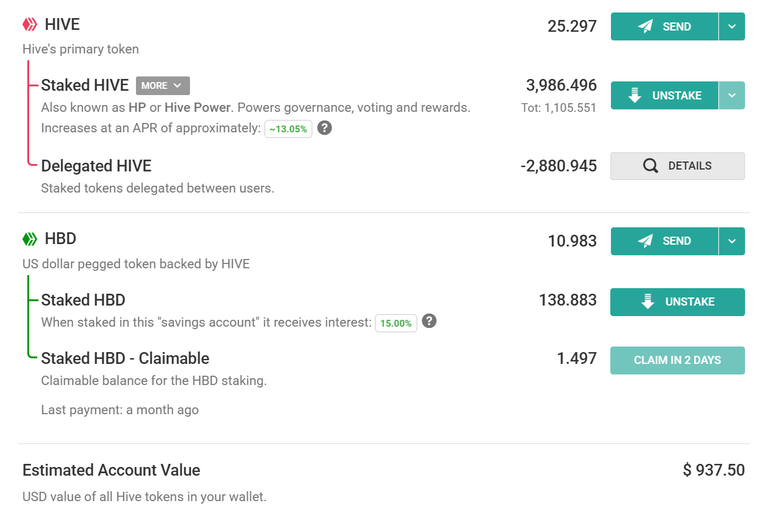Expand the MORE dropdown beside Staked HIVE
The height and width of the screenshot is (513, 768).
163,86
